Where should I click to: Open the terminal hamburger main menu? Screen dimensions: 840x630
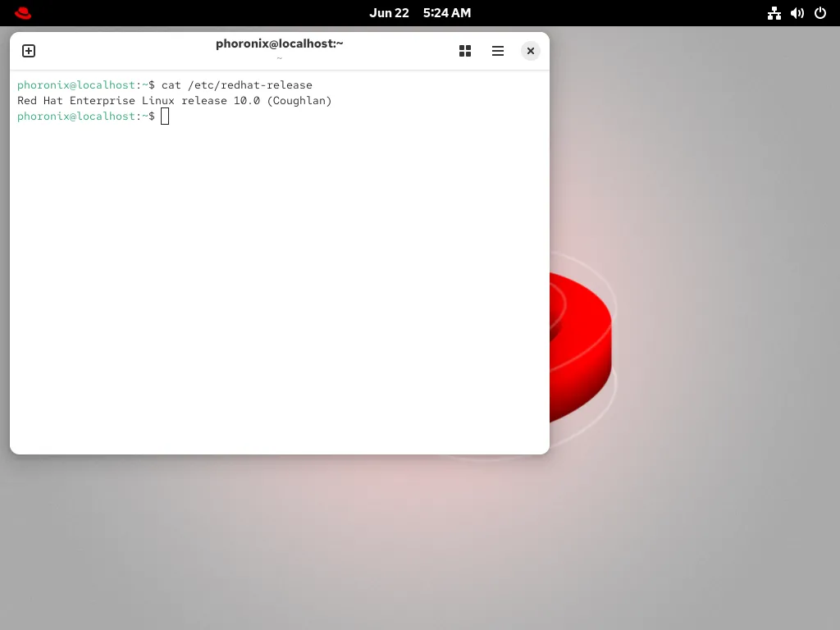point(498,51)
